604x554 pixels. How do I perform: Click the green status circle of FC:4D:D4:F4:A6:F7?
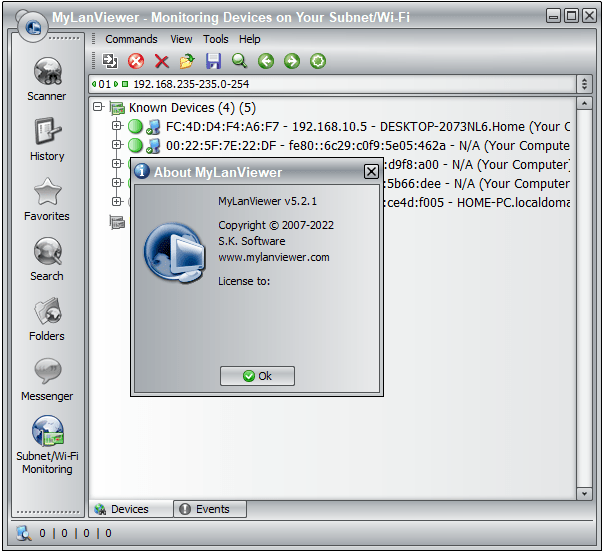tap(135, 126)
